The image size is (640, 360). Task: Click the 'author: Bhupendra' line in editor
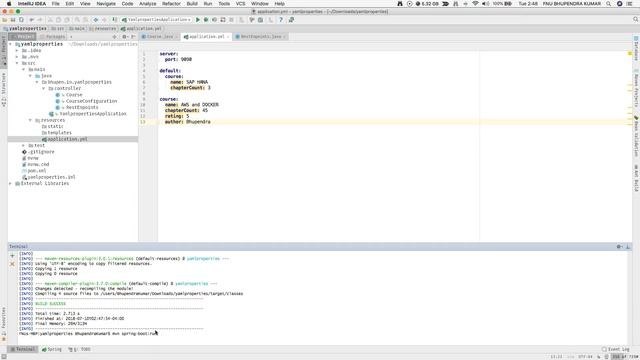pyautogui.click(x=187, y=122)
